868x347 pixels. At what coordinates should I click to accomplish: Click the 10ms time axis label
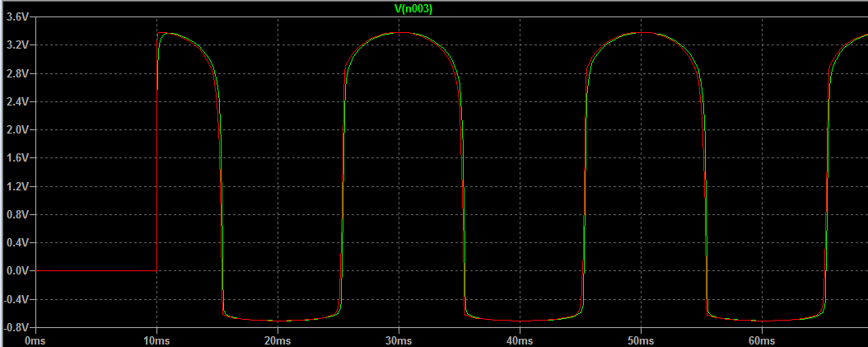click(156, 339)
